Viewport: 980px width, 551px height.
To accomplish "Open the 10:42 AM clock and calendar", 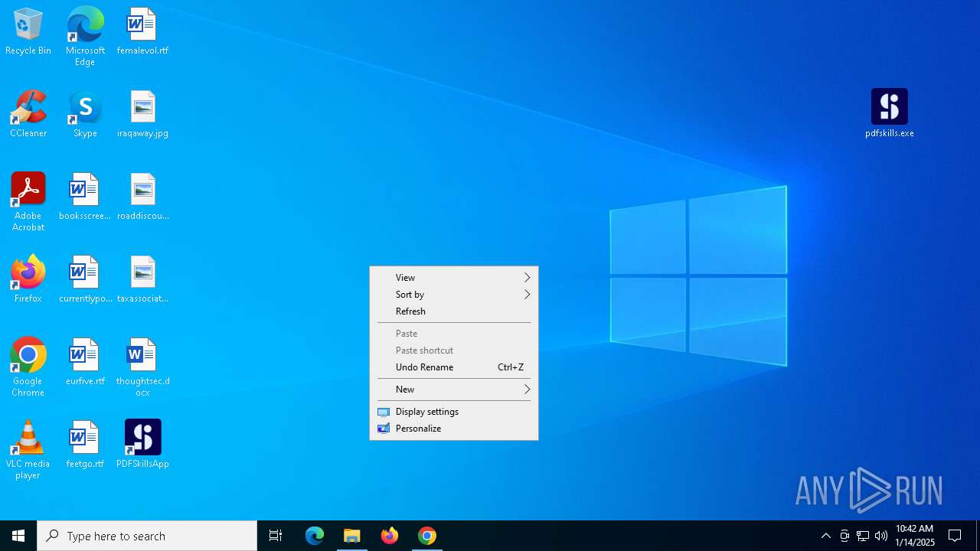I will pyautogui.click(x=915, y=536).
